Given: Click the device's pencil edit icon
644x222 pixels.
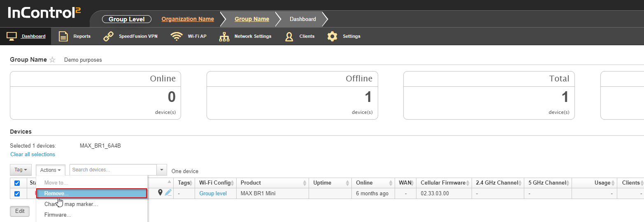Looking at the screenshot, I should (168, 192).
